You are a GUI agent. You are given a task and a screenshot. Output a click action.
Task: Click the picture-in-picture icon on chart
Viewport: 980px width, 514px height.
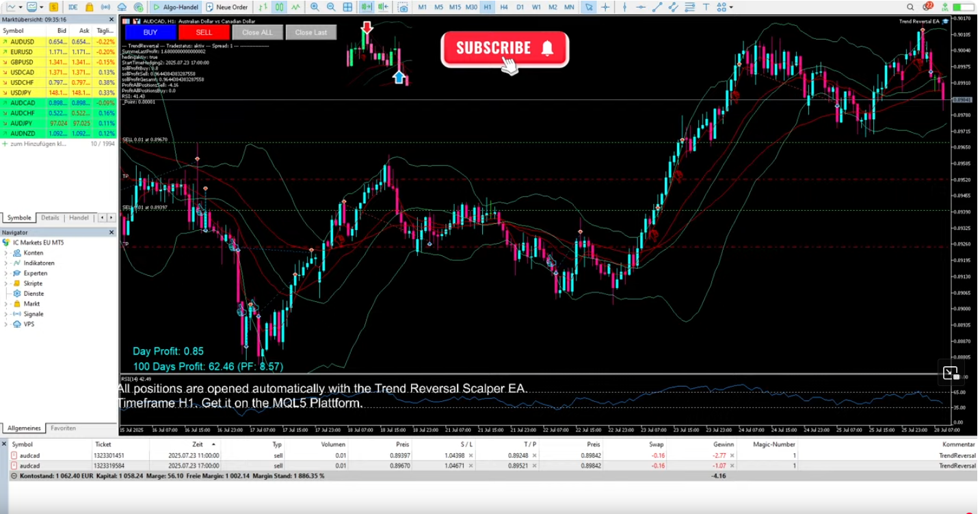pos(950,373)
